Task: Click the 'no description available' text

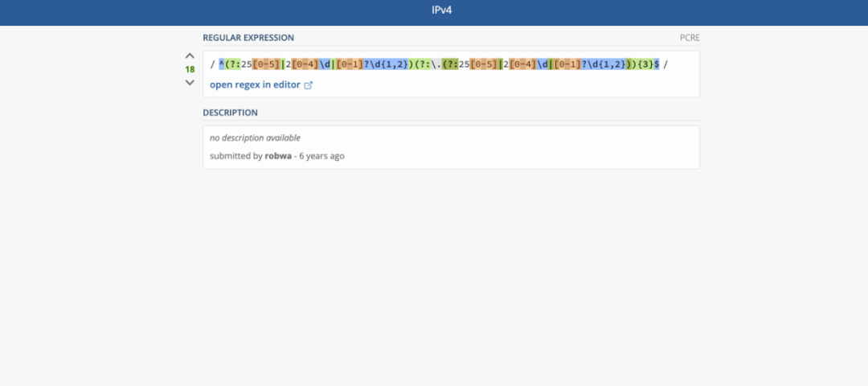Action: [x=255, y=138]
